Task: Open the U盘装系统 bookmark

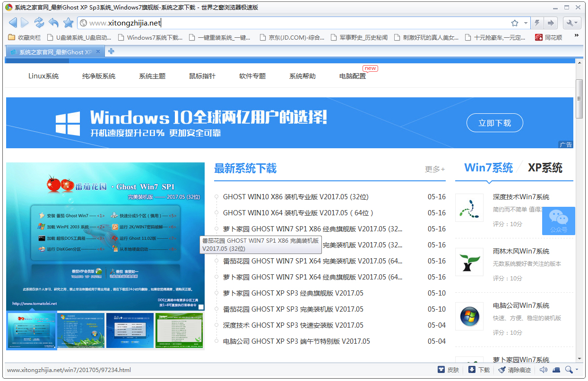Action: pyautogui.click(x=80, y=37)
